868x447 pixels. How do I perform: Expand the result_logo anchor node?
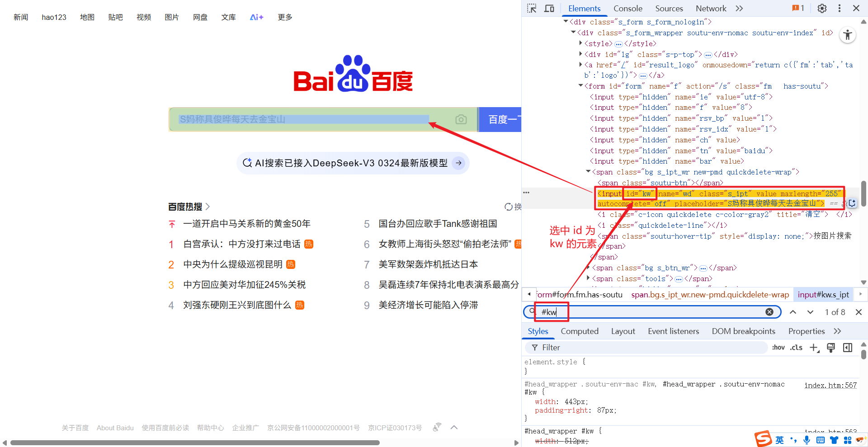[581, 65]
